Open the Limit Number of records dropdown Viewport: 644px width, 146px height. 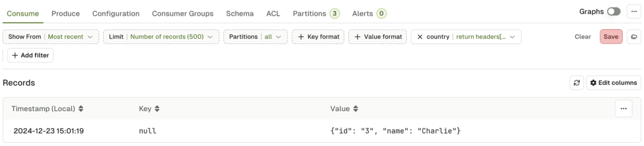161,37
